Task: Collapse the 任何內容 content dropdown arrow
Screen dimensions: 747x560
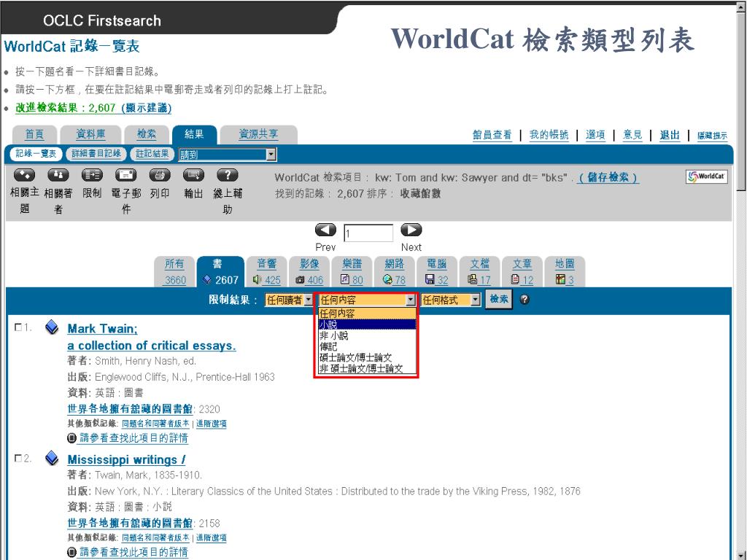Action: tap(410, 300)
